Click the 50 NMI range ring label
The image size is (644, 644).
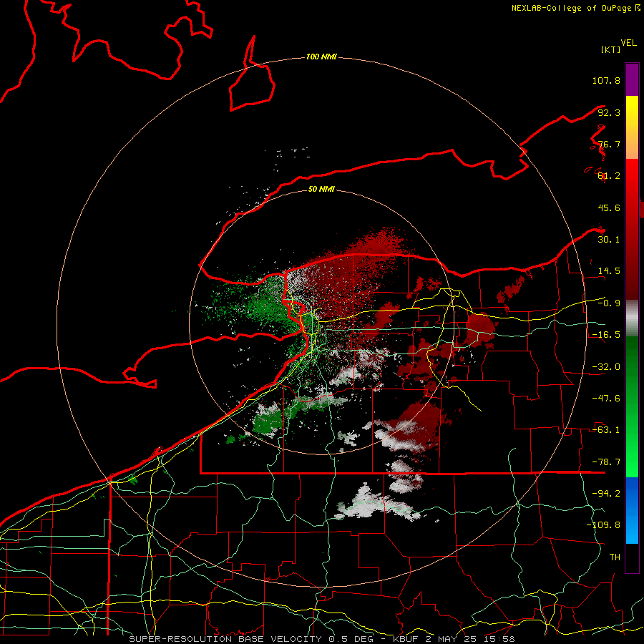click(321, 189)
